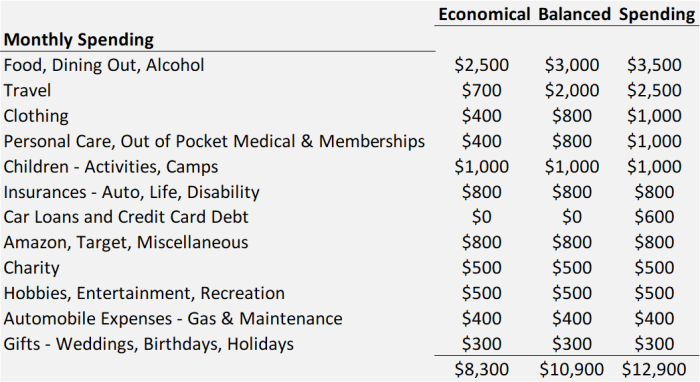The image size is (700, 382).
Task: Select the Food, Dining Out, Alcohol row label
Action: [104, 65]
